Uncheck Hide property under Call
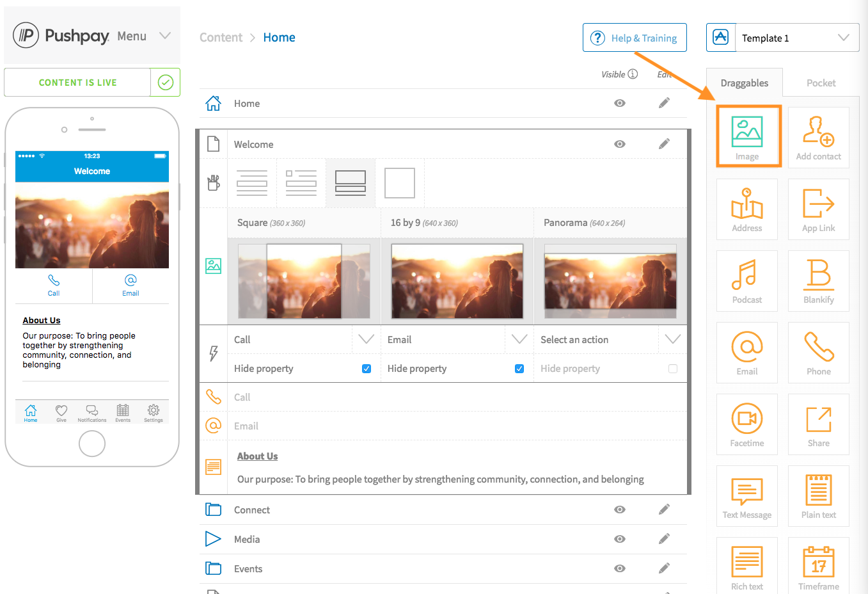This screenshot has height=594, width=868. (366, 369)
